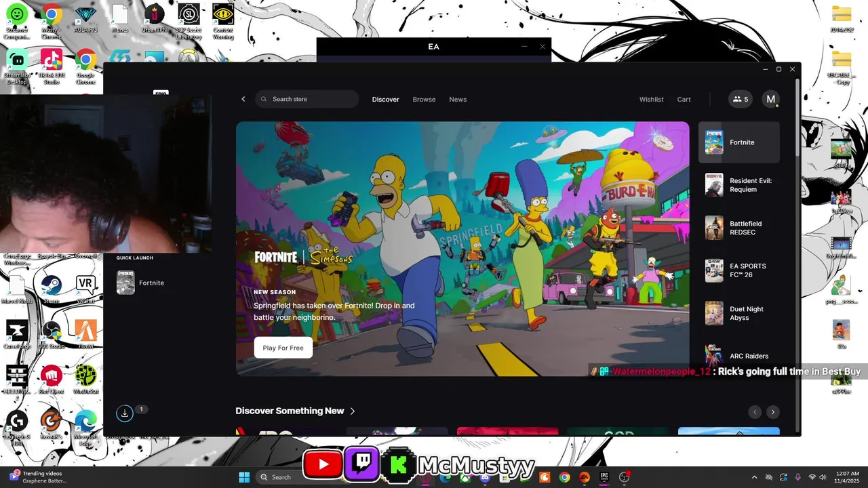This screenshot has height=488, width=868.
Task: Show previous Discover Something New items
Action: (x=755, y=412)
